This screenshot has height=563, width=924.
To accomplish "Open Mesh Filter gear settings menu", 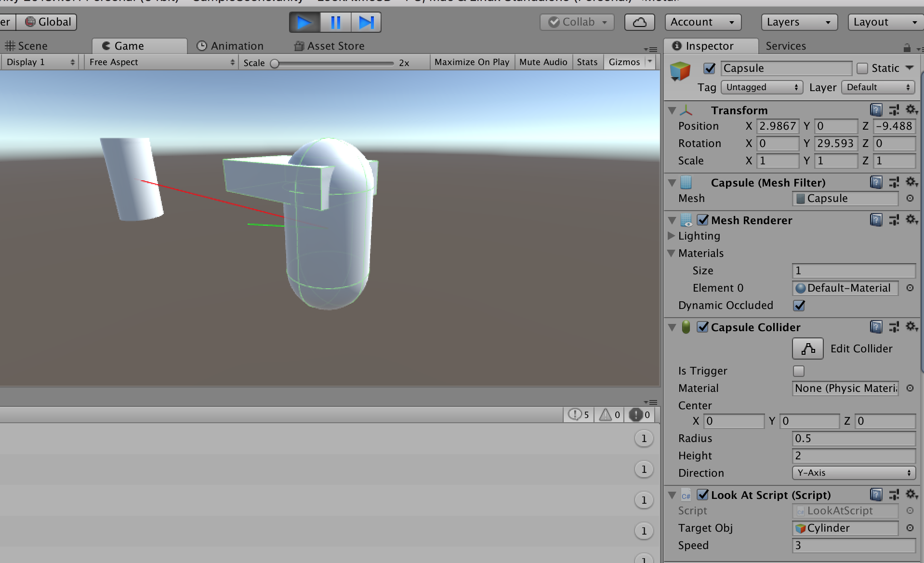I will 911,182.
